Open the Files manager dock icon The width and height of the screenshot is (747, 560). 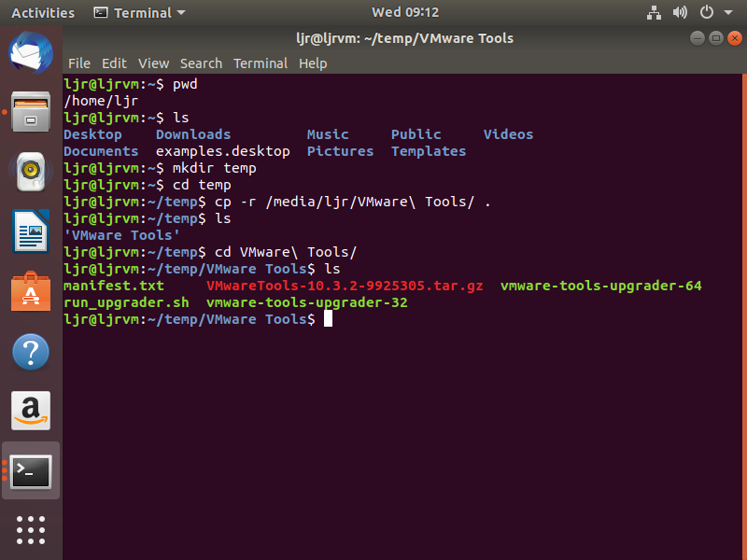point(31,112)
